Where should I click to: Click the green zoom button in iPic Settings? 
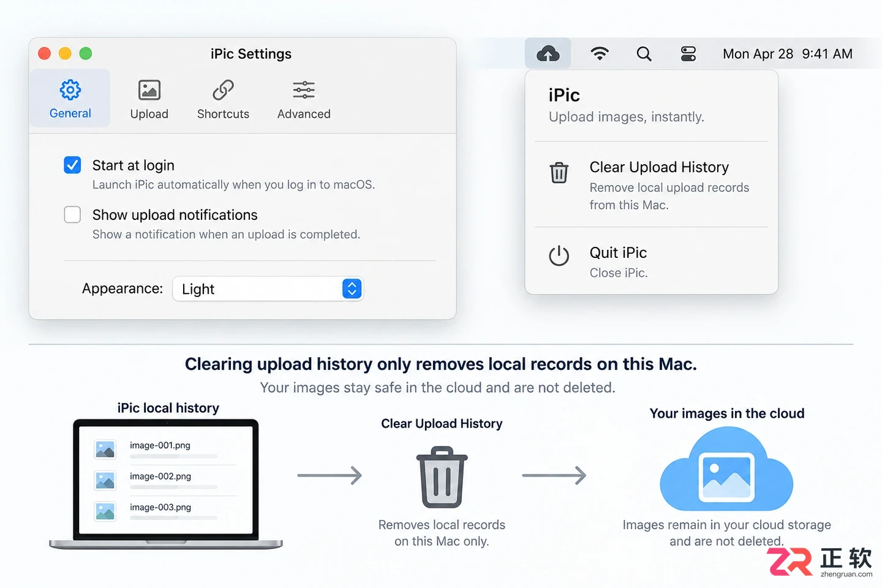[x=86, y=53]
